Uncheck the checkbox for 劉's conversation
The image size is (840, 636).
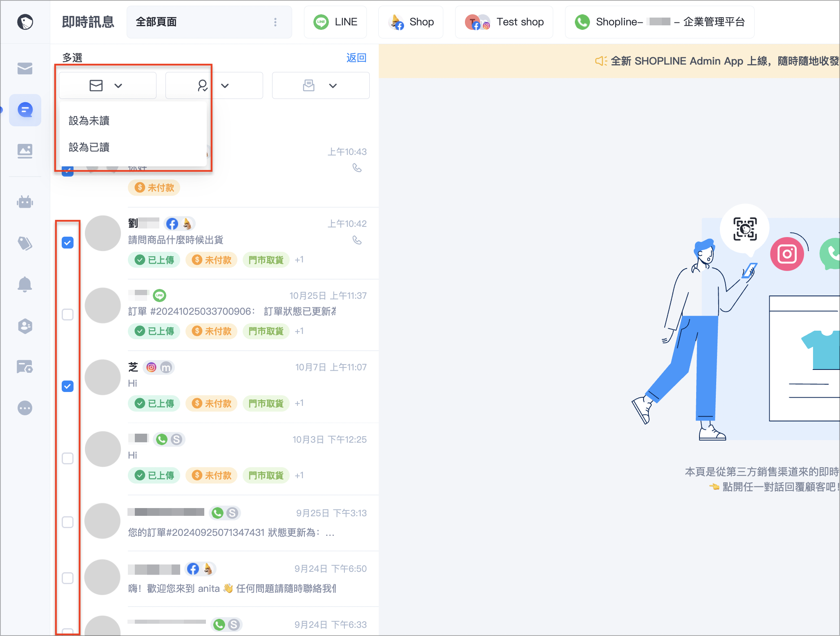(67, 242)
